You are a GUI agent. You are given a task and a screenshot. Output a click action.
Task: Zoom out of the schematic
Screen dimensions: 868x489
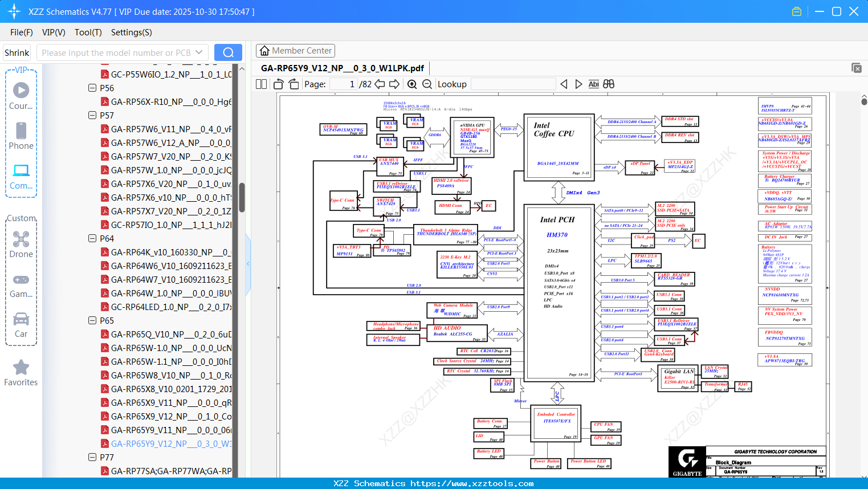pos(427,84)
